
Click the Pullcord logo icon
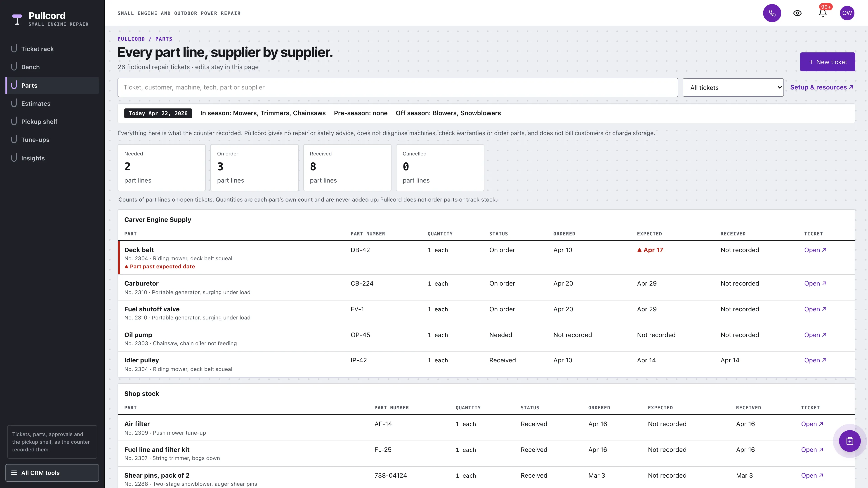(17, 19)
